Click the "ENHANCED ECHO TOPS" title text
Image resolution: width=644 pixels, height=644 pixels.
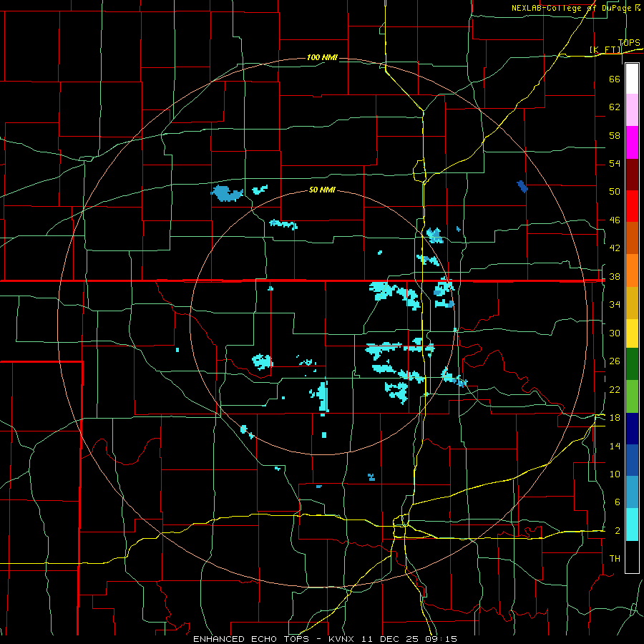point(251,639)
